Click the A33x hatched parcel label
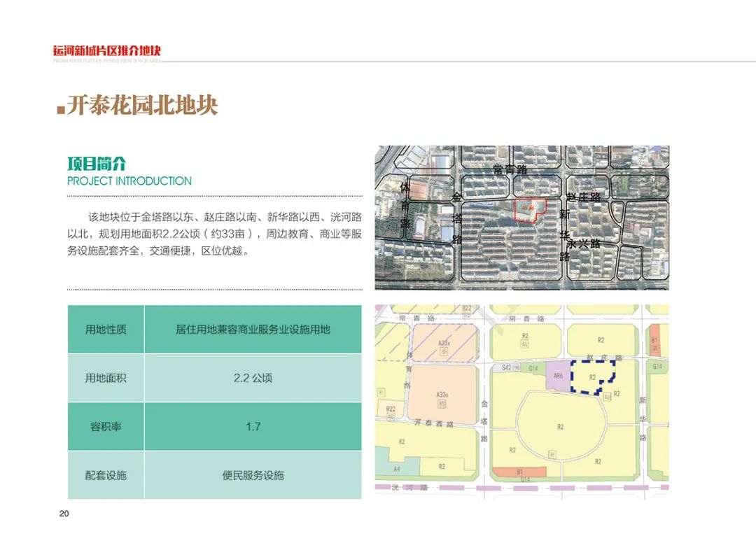 point(445,342)
